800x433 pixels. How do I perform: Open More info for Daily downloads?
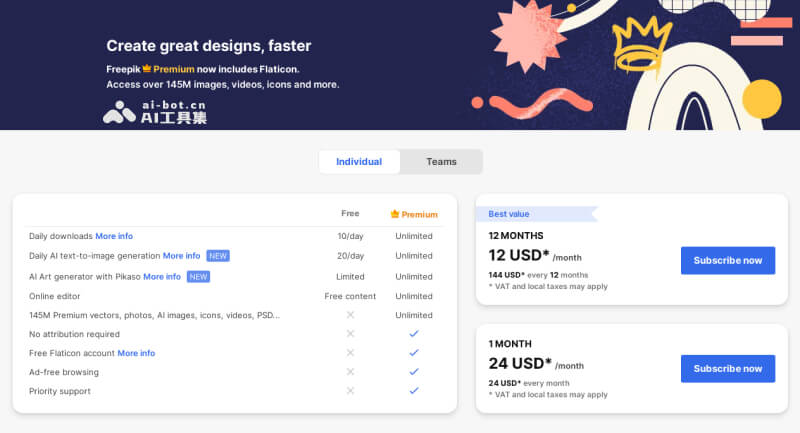[114, 236]
